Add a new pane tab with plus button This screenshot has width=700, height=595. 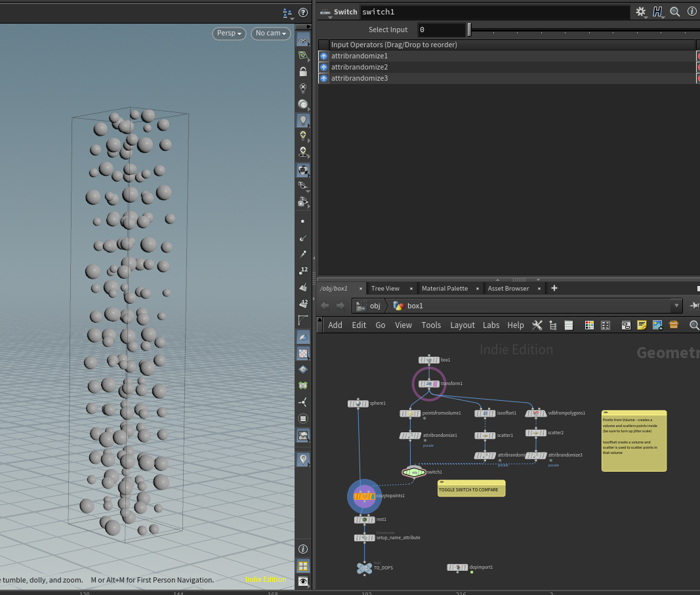click(x=554, y=289)
